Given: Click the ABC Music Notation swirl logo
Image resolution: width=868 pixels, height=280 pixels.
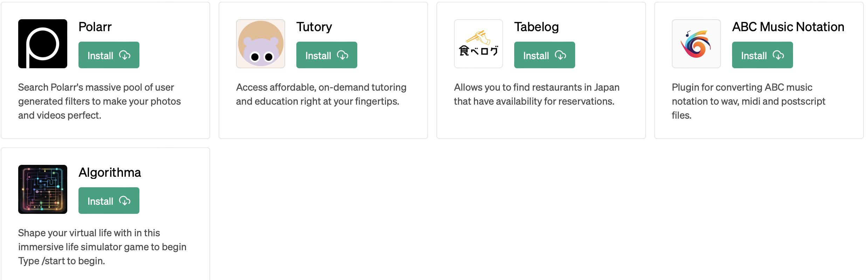Looking at the screenshot, I should 696,44.
